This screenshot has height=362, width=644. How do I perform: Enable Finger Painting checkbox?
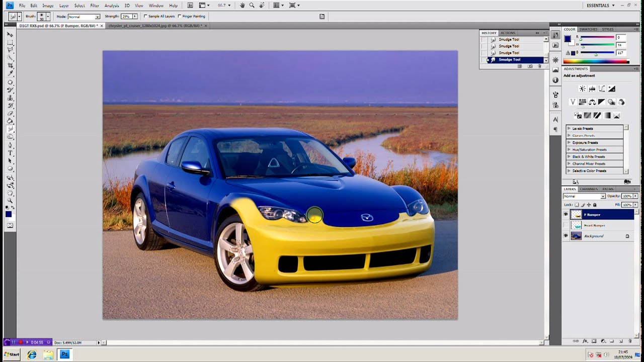click(180, 16)
